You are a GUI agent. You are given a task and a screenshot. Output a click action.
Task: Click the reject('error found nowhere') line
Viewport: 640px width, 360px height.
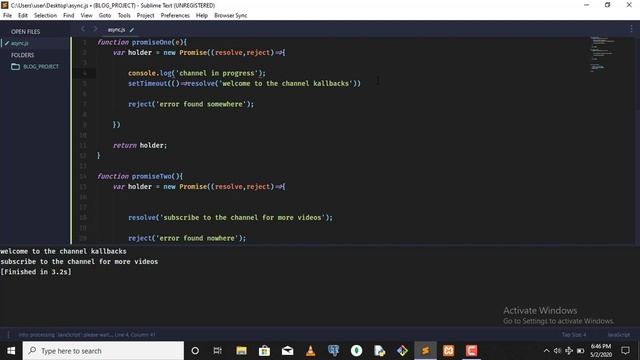click(187, 238)
